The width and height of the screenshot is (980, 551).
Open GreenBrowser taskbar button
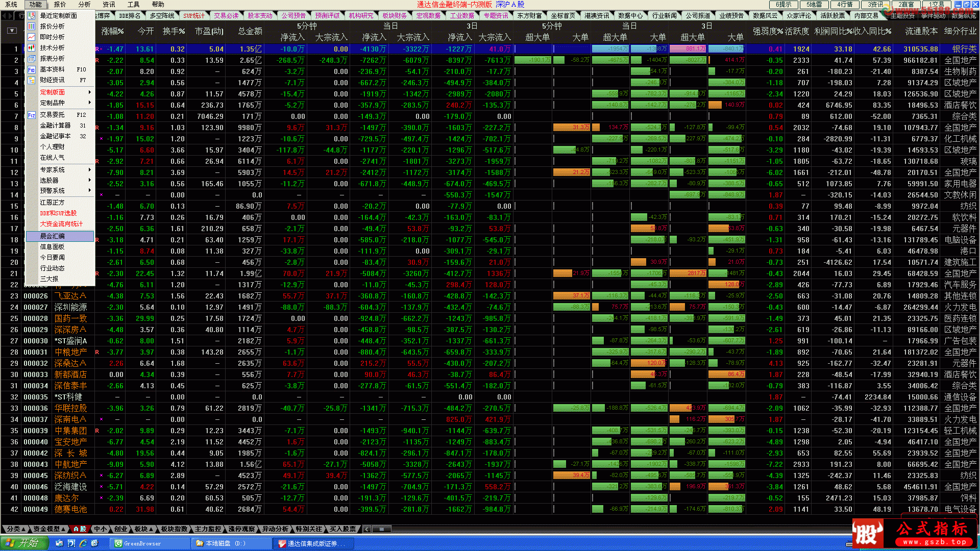[151, 543]
